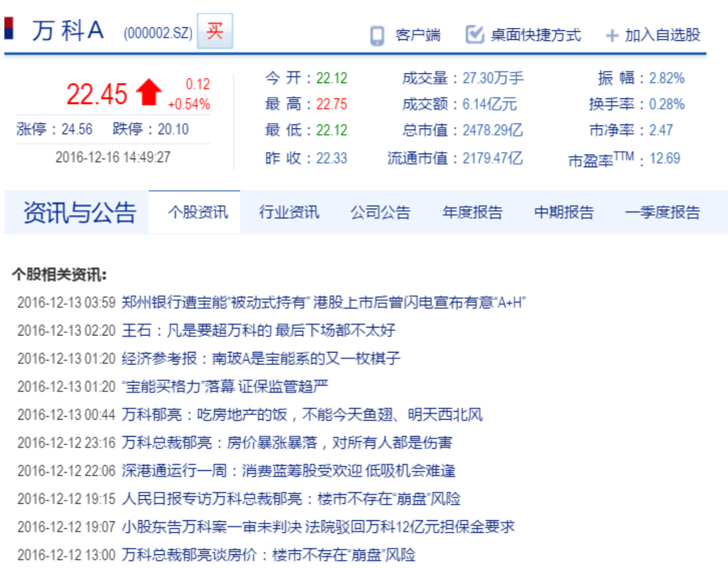Open the 宝能买格力落幕 news link
Viewport: 728px width, 568px height.
pyautogui.click(x=225, y=387)
